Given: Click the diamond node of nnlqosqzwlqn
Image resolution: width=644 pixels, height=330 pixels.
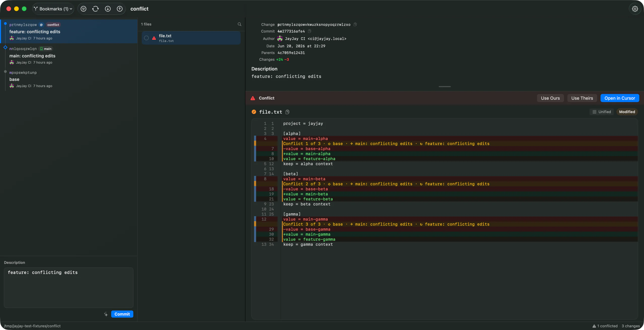Looking at the screenshot, I should [x=5, y=47].
